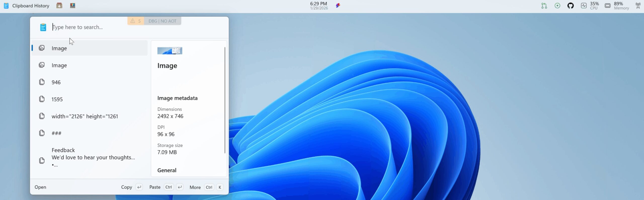Screen dimensions: 644x200
Task: Click the brown download box icon
Action: pos(59,6)
